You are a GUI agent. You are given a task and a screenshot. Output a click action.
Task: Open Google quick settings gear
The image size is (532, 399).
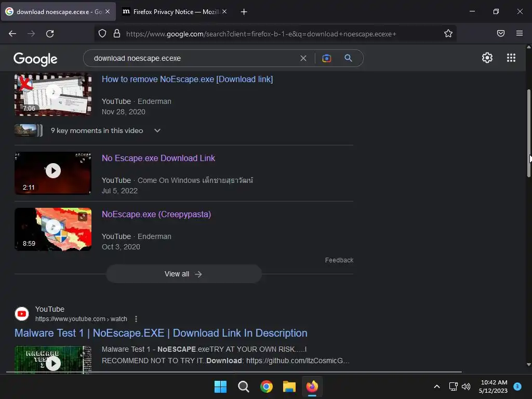click(487, 58)
